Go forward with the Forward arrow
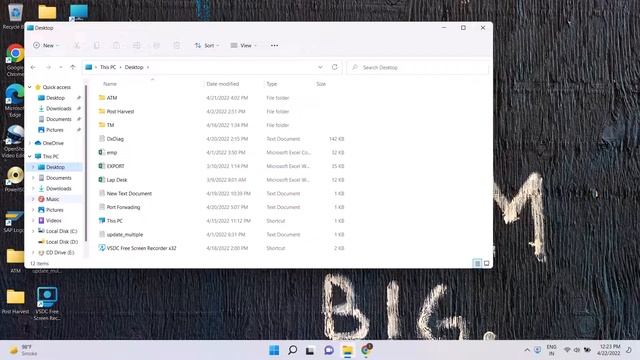640x360 pixels. pos(48,67)
